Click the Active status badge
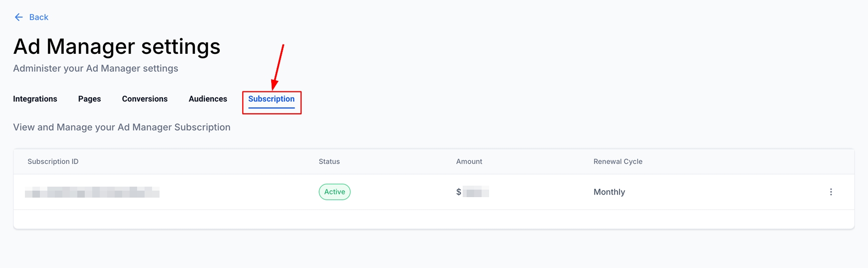Viewport: 868px width, 268px height. (335, 192)
